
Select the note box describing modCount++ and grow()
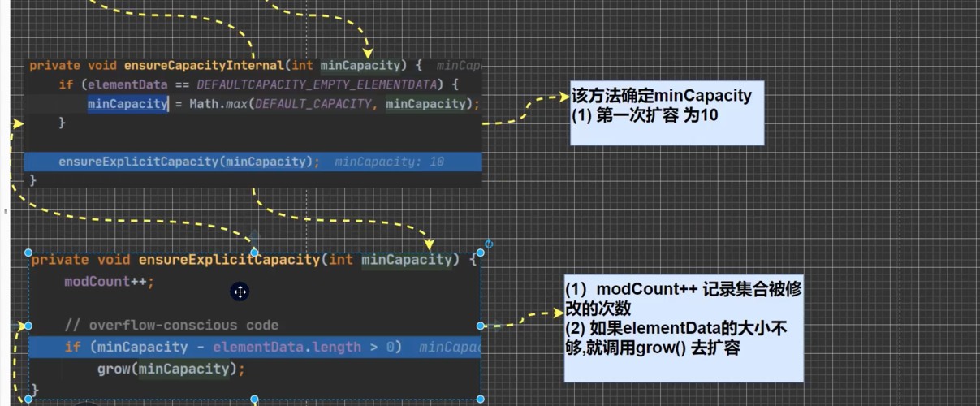(x=684, y=329)
